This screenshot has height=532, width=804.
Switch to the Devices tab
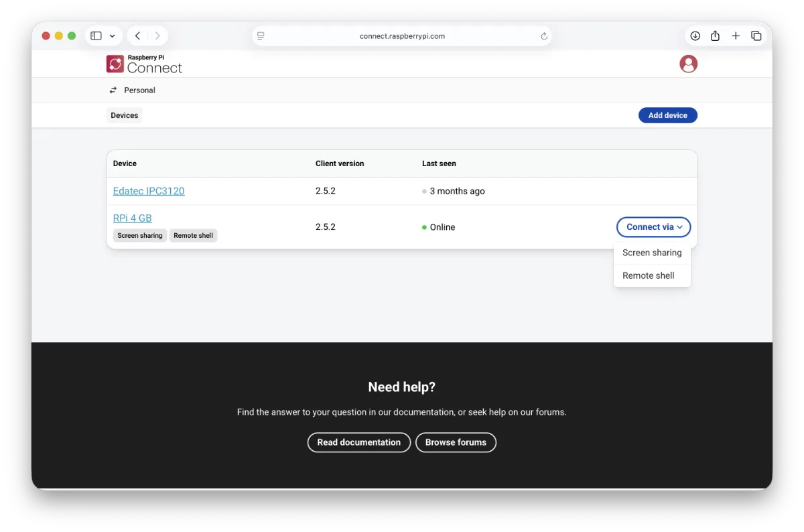[x=125, y=115]
